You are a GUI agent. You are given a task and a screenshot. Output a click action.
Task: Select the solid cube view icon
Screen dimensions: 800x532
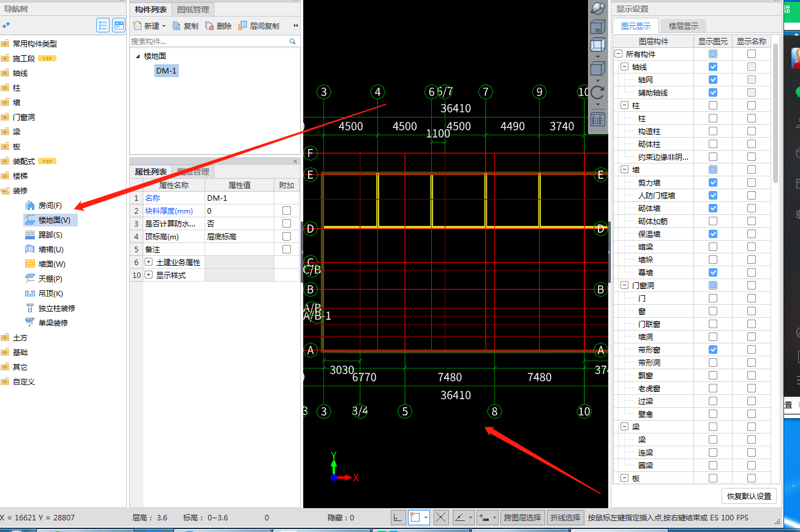tap(597, 69)
